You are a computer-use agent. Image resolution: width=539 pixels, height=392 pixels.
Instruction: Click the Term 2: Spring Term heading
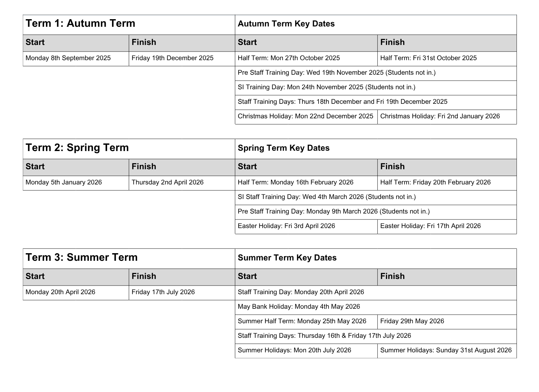coord(77,148)
